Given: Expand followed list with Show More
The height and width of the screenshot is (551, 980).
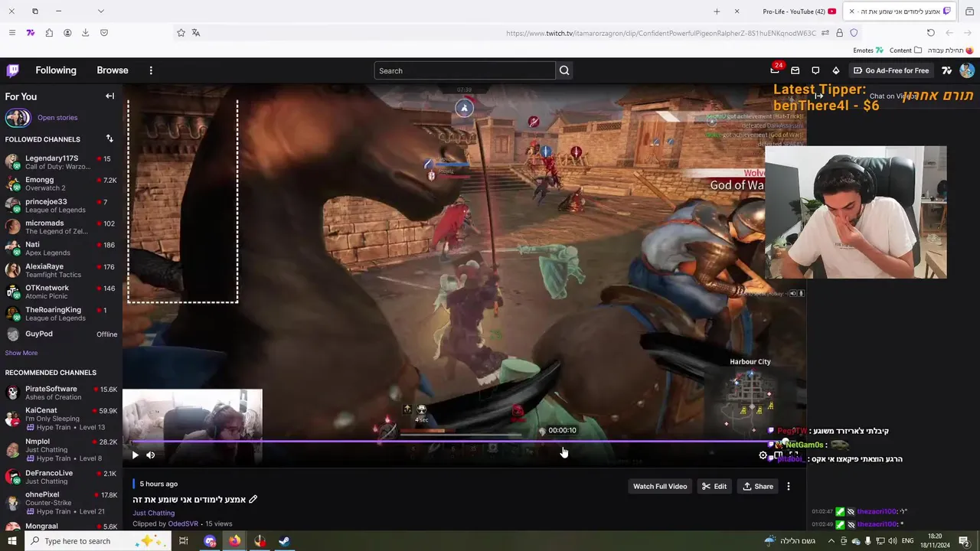Looking at the screenshot, I should pos(21,353).
